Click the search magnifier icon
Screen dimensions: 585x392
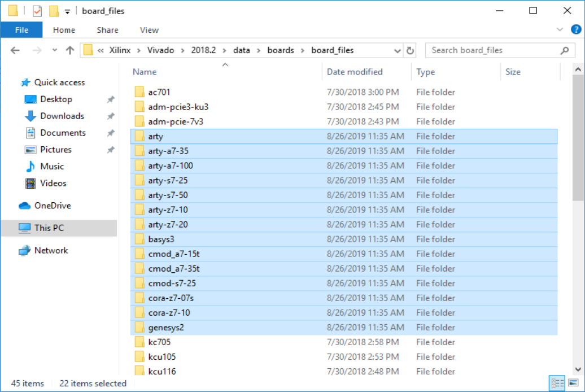(x=565, y=50)
